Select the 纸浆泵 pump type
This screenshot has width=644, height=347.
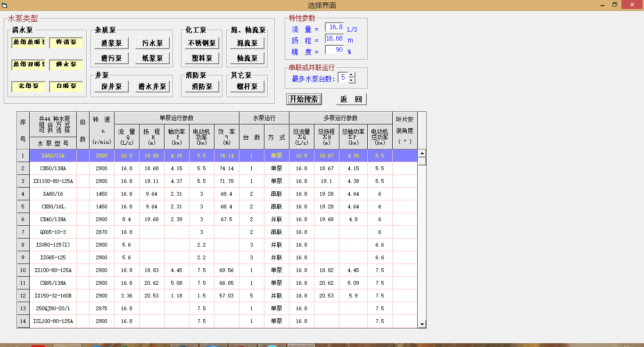click(152, 58)
